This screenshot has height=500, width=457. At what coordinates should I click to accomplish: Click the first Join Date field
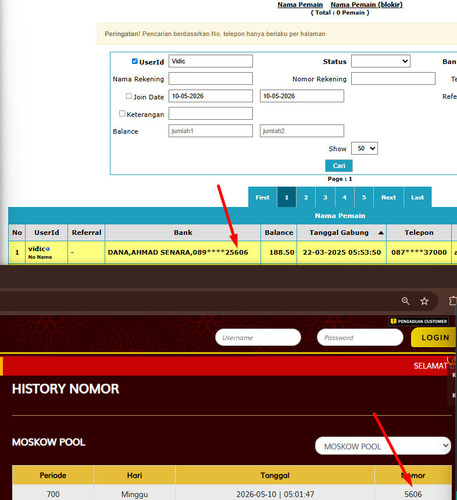[210, 96]
